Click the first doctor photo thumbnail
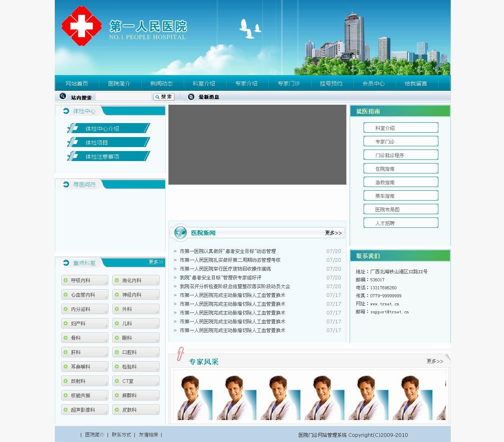This screenshot has height=442, width=504. point(195,398)
